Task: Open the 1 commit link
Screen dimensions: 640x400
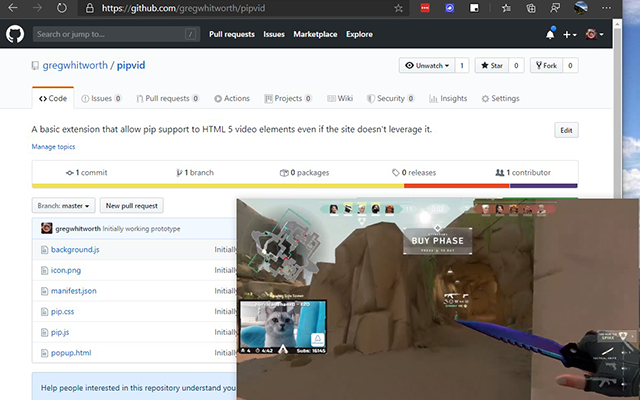Action: [x=87, y=173]
